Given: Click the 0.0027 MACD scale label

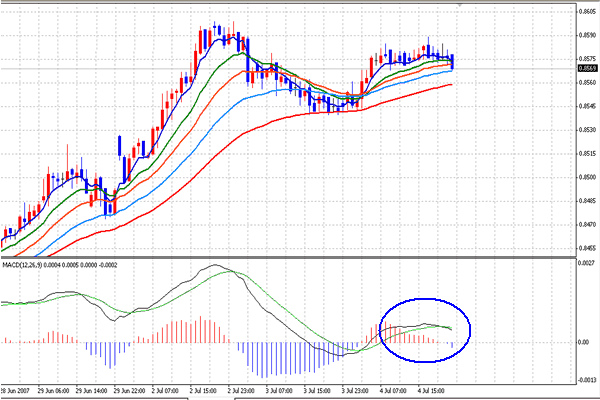Looking at the screenshot, I should click(587, 263).
